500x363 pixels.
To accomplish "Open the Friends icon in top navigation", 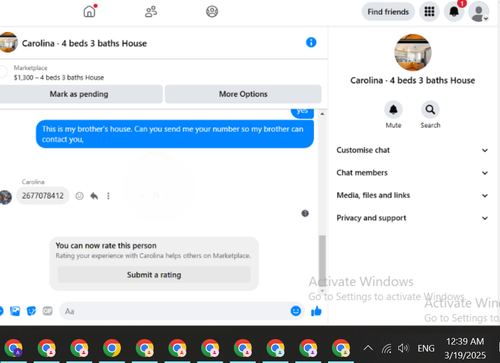I will click(x=151, y=12).
